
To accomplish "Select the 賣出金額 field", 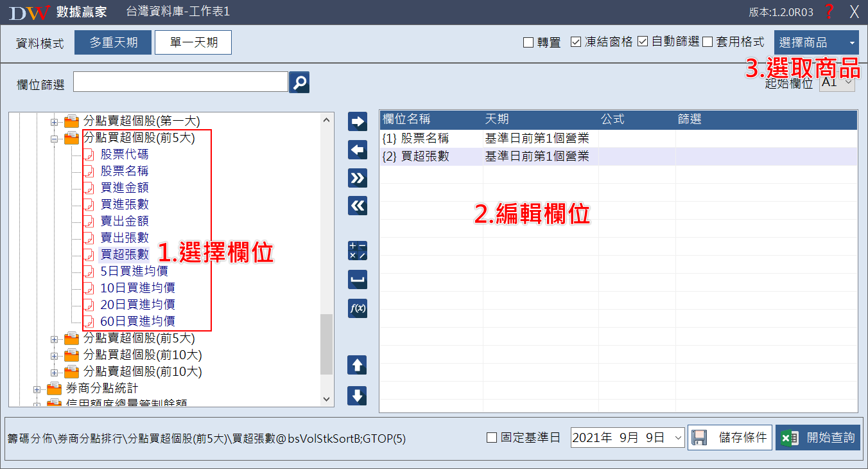I will coord(125,221).
